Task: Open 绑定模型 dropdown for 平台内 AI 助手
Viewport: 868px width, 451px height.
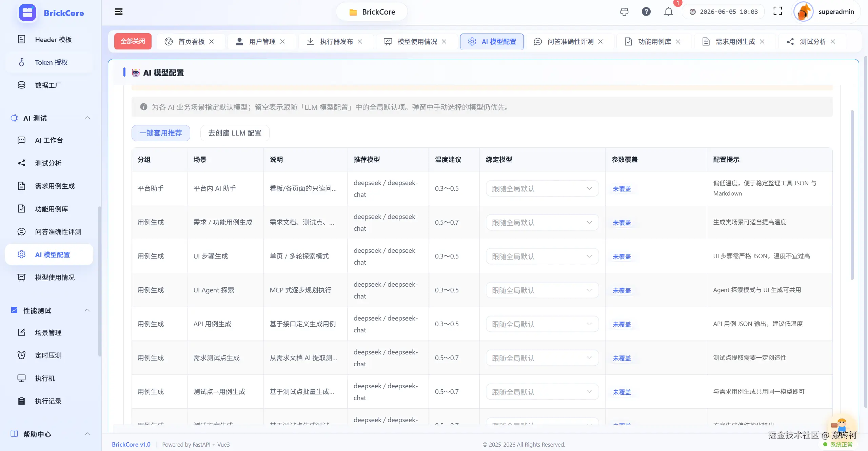Action: click(x=542, y=188)
